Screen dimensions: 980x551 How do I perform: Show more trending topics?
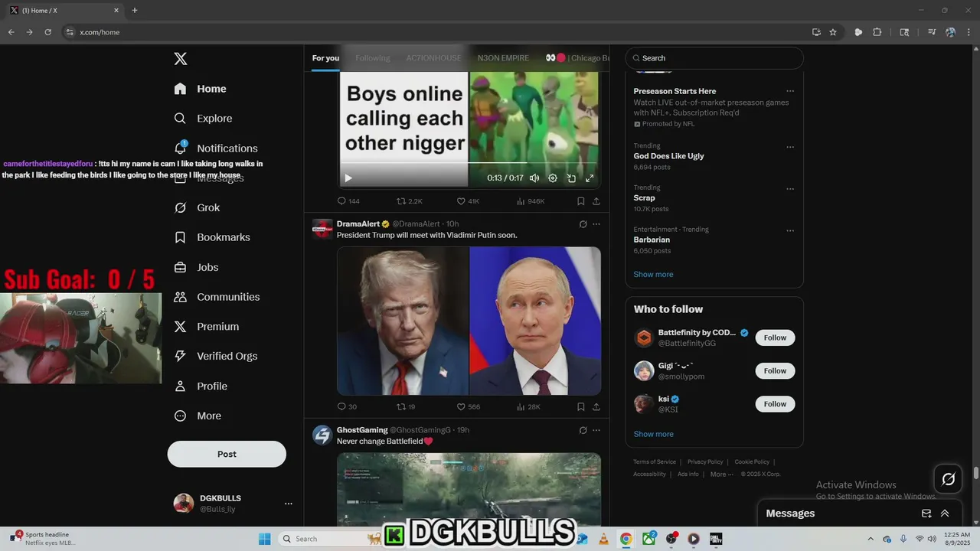[653, 275]
